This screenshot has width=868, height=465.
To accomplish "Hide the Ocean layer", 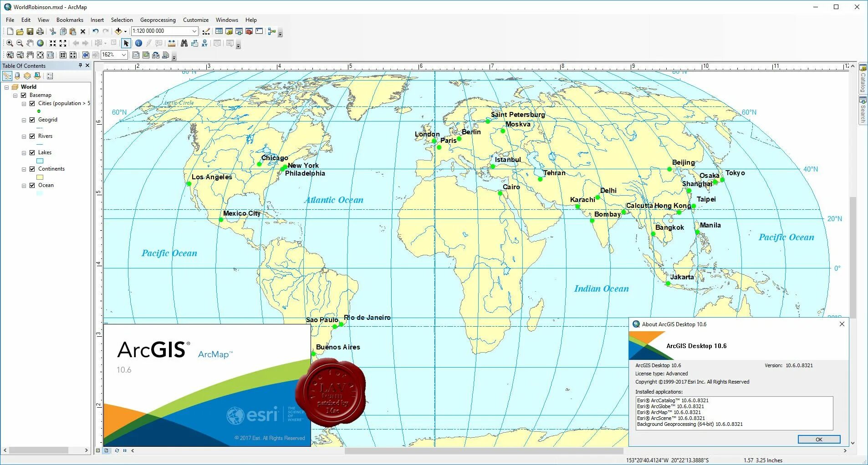I will point(32,185).
